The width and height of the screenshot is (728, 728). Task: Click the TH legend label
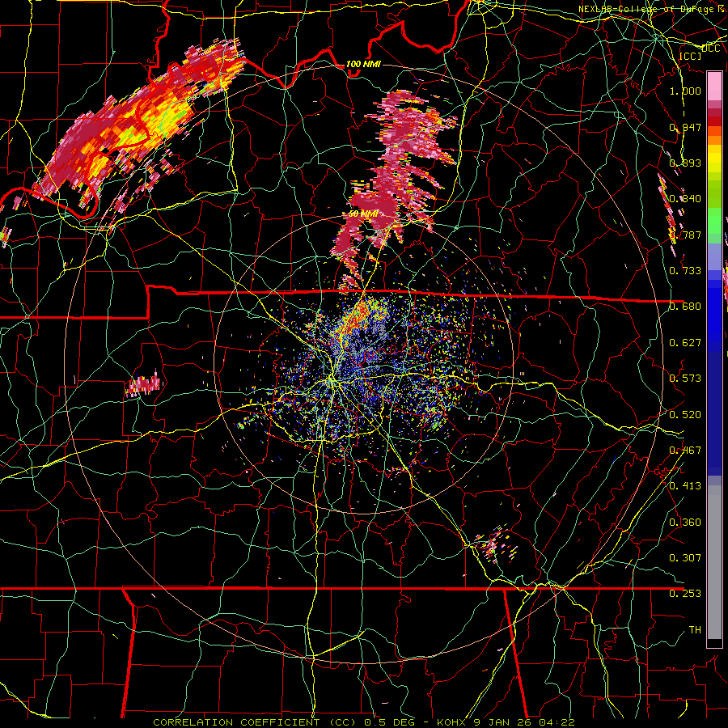pos(695,630)
